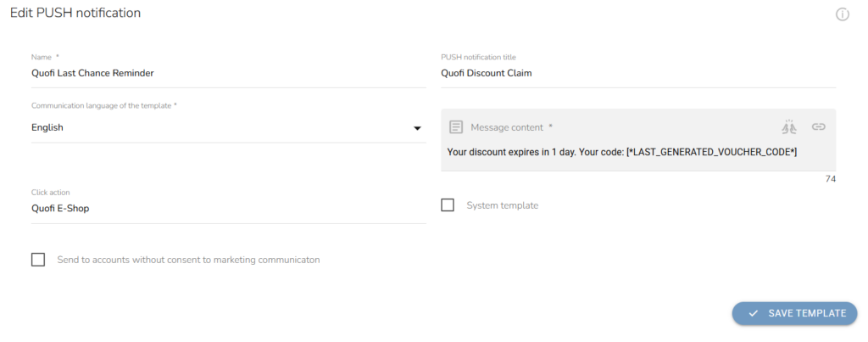The height and width of the screenshot is (342, 868).
Task: Focus the PUSH notification title field
Action: [638, 73]
